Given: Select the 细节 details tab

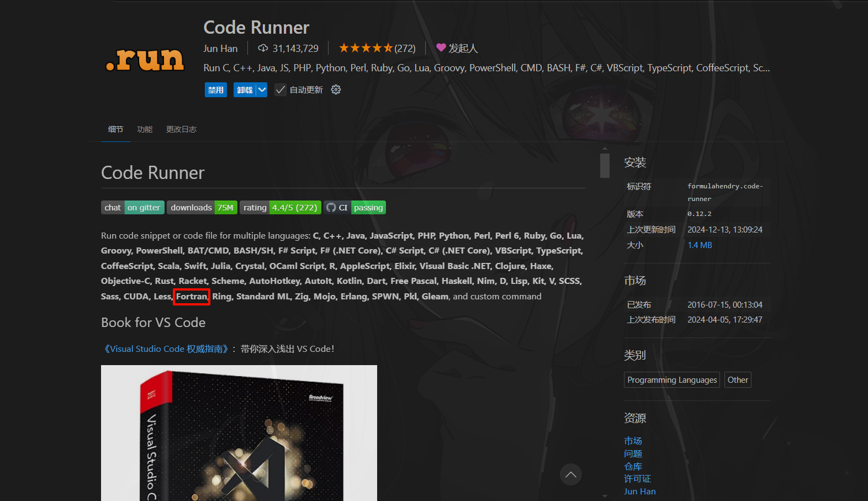Looking at the screenshot, I should click(x=115, y=129).
